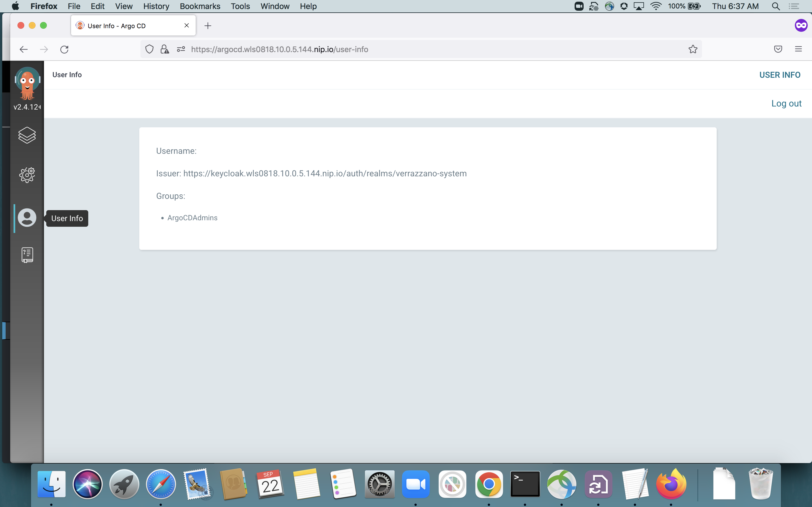Open Argo CD Settings via the gear icon
This screenshot has height=507, width=812.
(27, 175)
